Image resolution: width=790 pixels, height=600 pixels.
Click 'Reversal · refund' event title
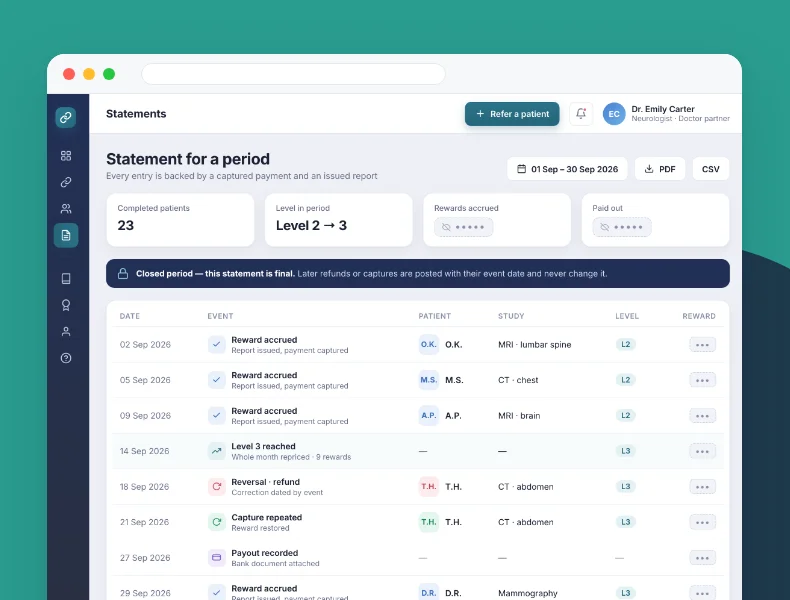(266, 482)
